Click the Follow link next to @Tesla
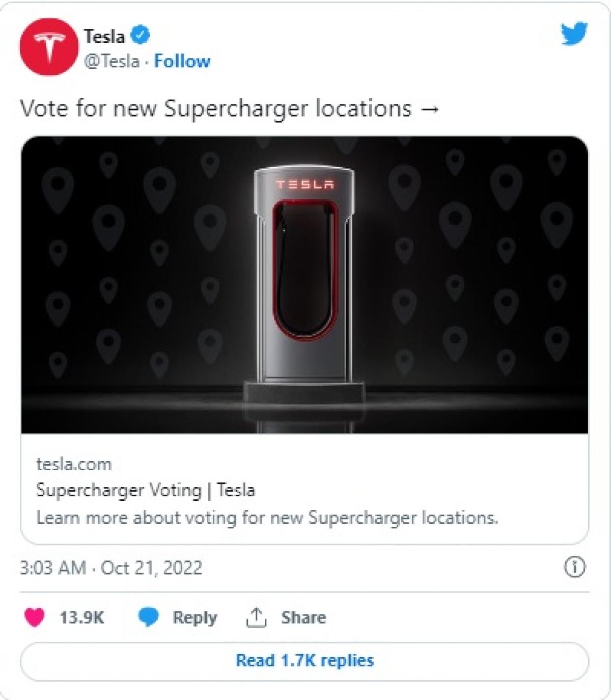611x700 pixels. tap(182, 61)
